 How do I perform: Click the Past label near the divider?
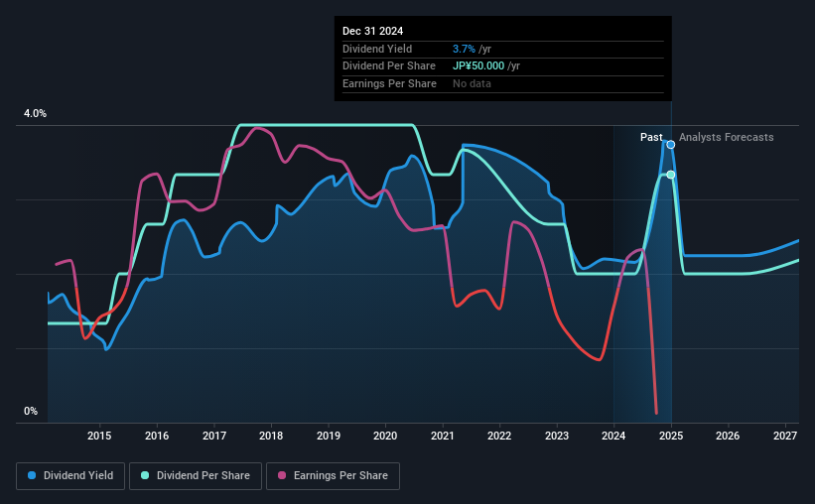click(x=651, y=137)
